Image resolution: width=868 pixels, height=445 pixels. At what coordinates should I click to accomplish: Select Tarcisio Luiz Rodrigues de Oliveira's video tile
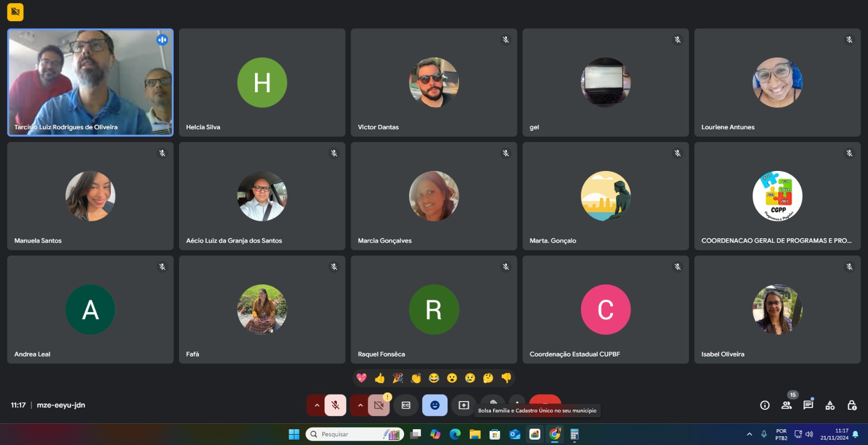click(x=90, y=82)
